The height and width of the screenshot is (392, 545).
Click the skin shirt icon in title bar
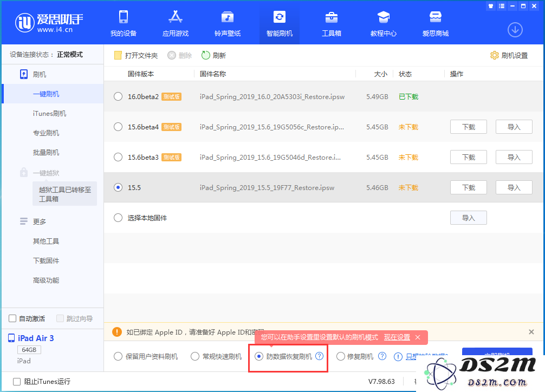(491, 6)
